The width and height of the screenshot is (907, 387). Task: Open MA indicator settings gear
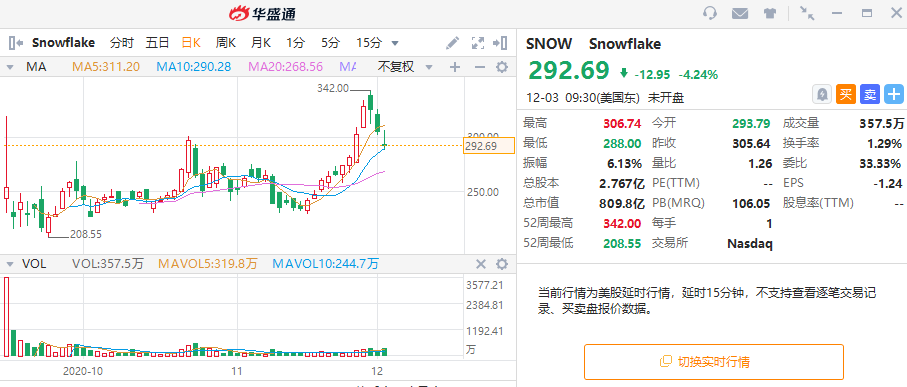[x=502, y=67]
